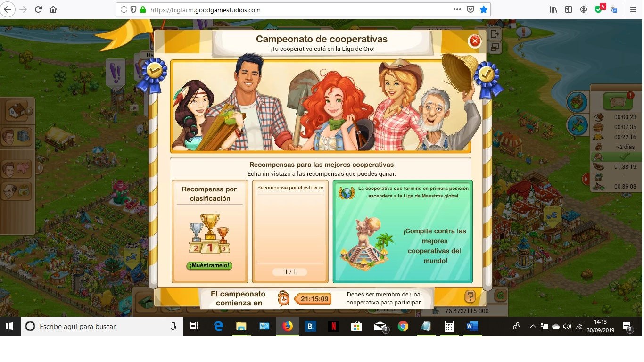Open the volume control in system tray
Viewport: 644px width, 362px height.
(x=567, y=326)
